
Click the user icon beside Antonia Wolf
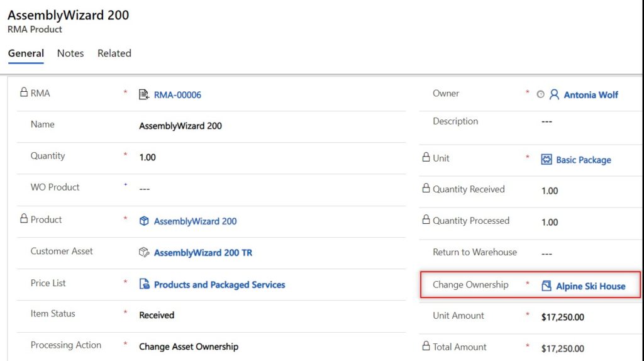point(554,94)
